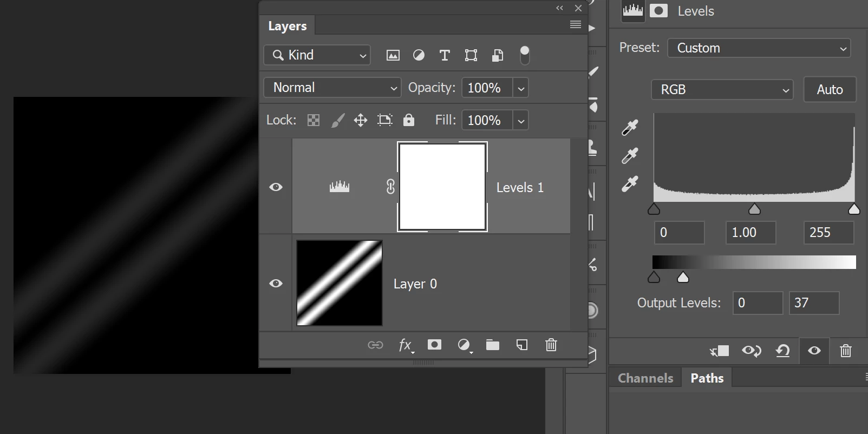Select the Layers panel tab
The width and height of the screenshot is (868, 434).
point(288,26)
